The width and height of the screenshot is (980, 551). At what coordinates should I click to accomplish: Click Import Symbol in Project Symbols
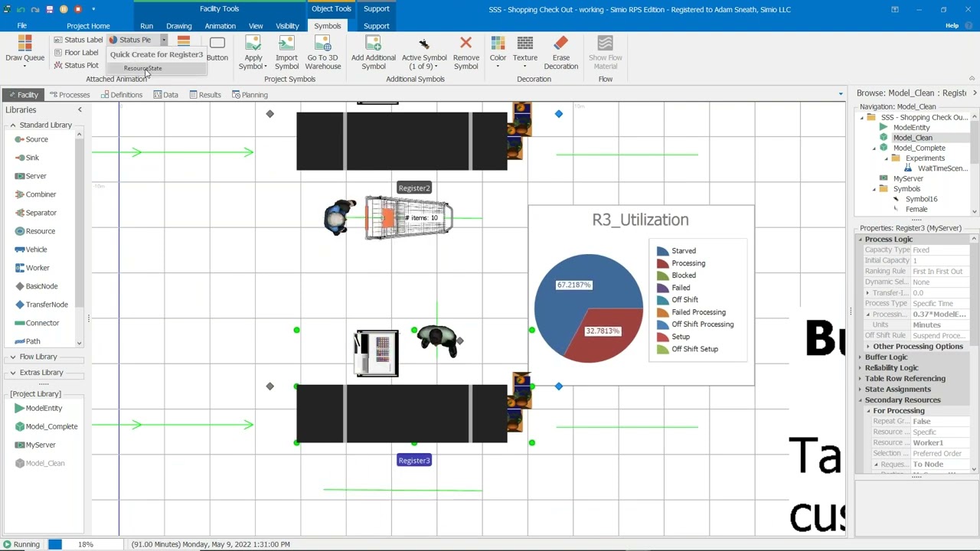coord(286,52)
